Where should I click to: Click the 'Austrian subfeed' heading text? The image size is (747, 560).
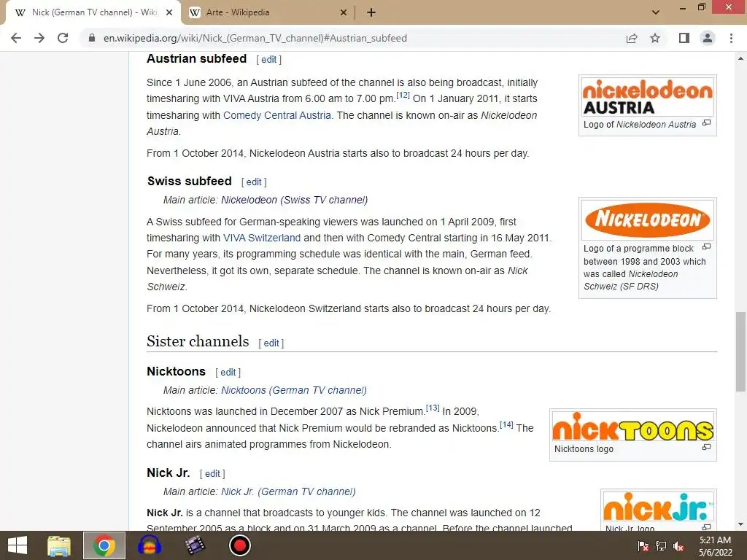(x=197, y=58)
